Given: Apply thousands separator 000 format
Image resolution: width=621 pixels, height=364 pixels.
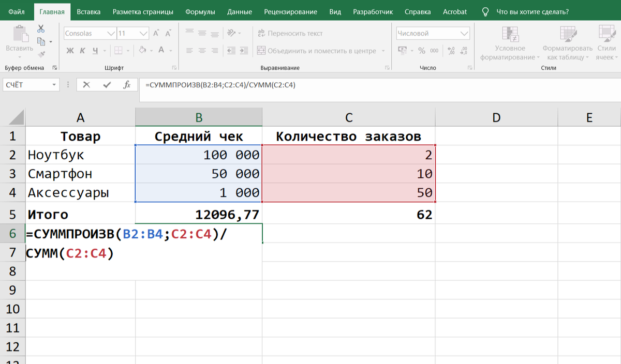Looking at the screenshot, I should [x=434, y=51].
